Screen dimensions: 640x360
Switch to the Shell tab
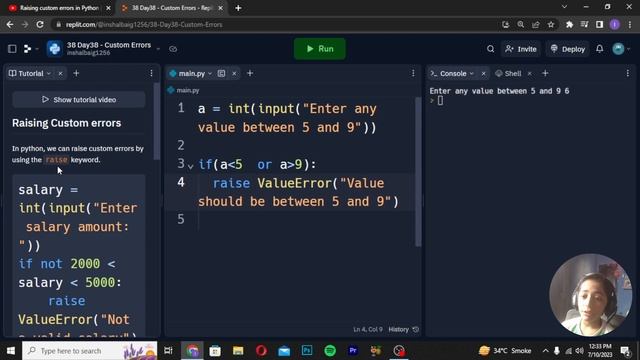[508, 73]
